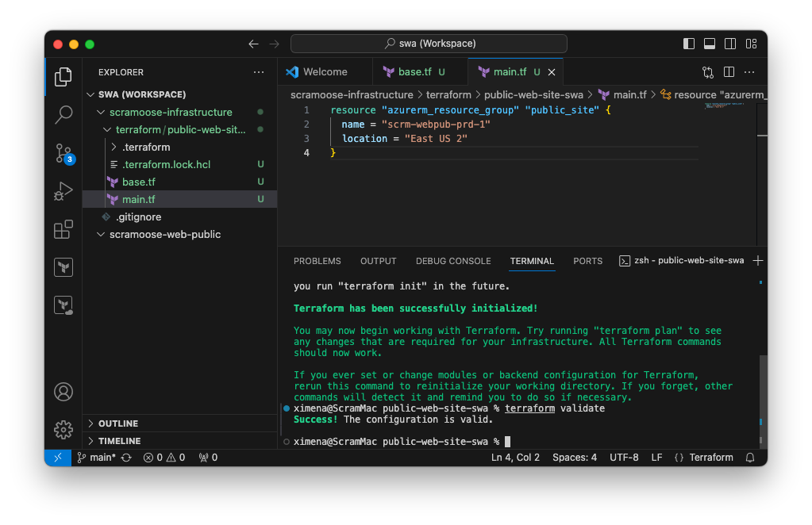The image size is (812, 525).
Task: Open the OUTPUT panel tab
Action: (x=378, y=261)
